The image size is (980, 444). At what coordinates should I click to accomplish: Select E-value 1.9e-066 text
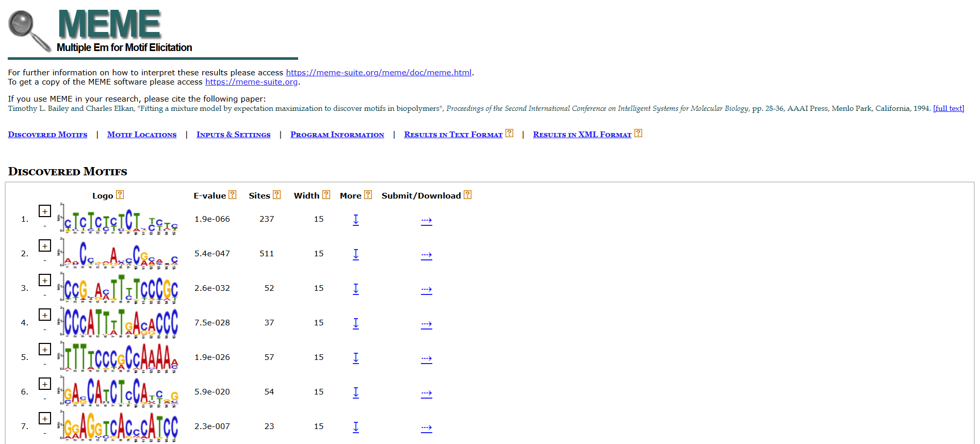click(x=212, y=219)
